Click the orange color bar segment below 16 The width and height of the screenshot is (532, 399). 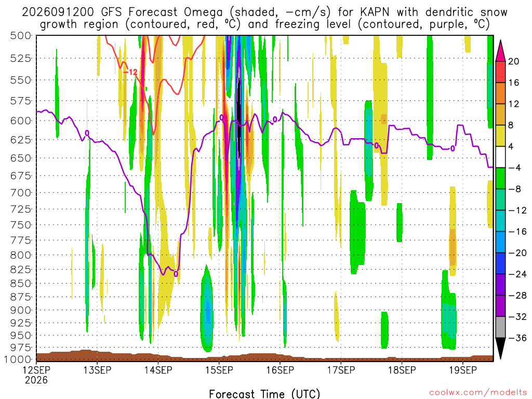tap(500, 93)
